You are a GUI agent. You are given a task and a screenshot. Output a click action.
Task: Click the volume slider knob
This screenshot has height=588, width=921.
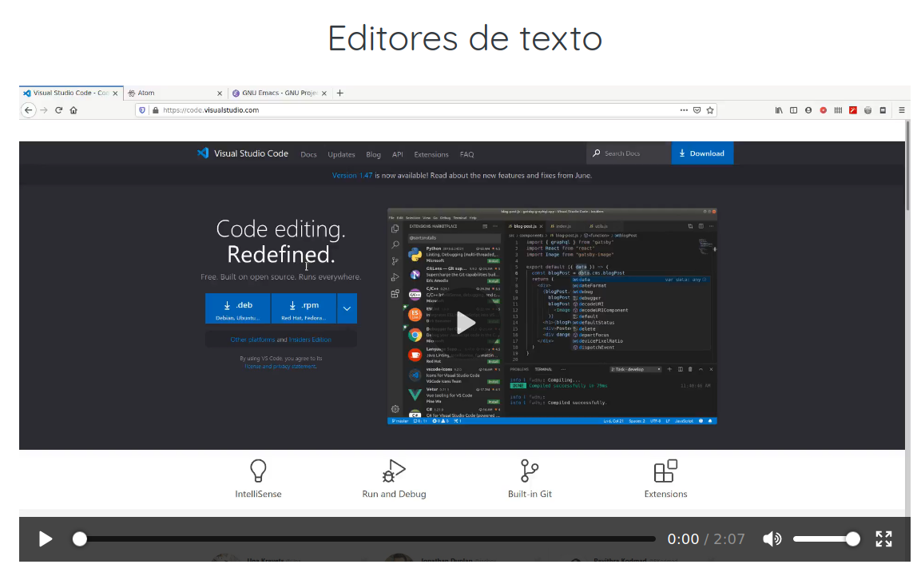point(853,538)
